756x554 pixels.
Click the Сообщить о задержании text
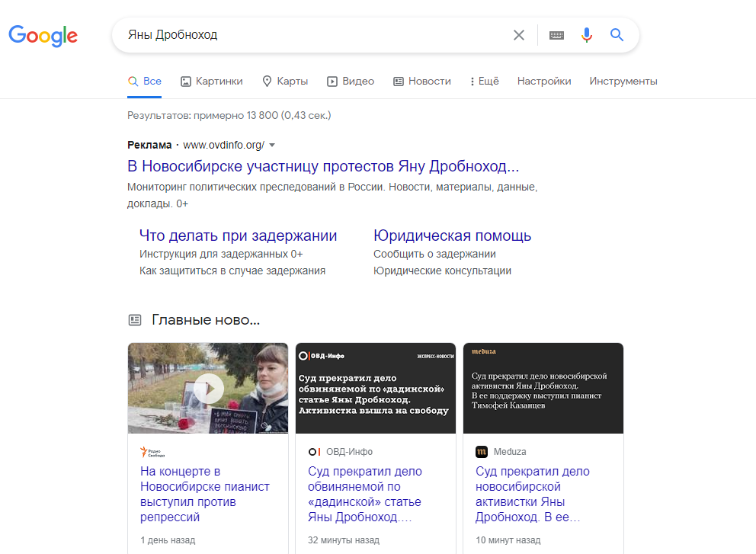[434, 254]
